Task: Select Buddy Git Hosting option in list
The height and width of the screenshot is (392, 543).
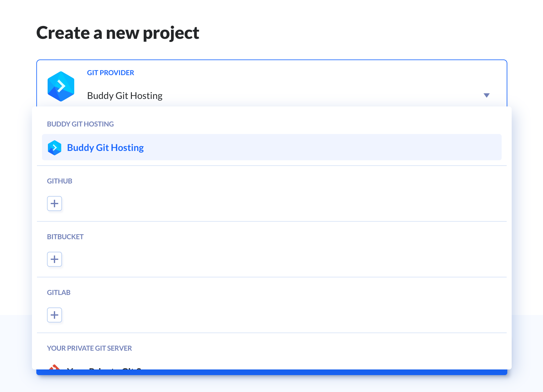Action: point(271,147)
